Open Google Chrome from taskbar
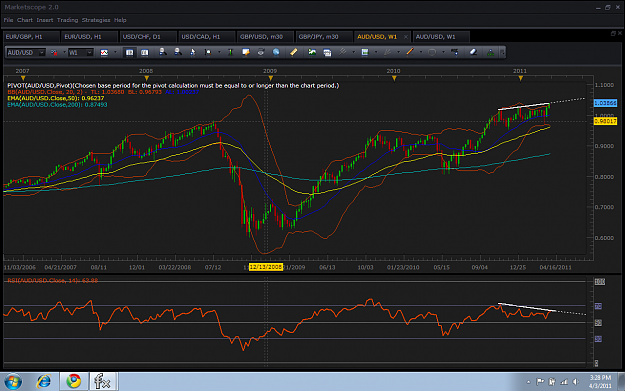Screen dimensions: 625x391 pyautogui.click(x=73, y=381)
